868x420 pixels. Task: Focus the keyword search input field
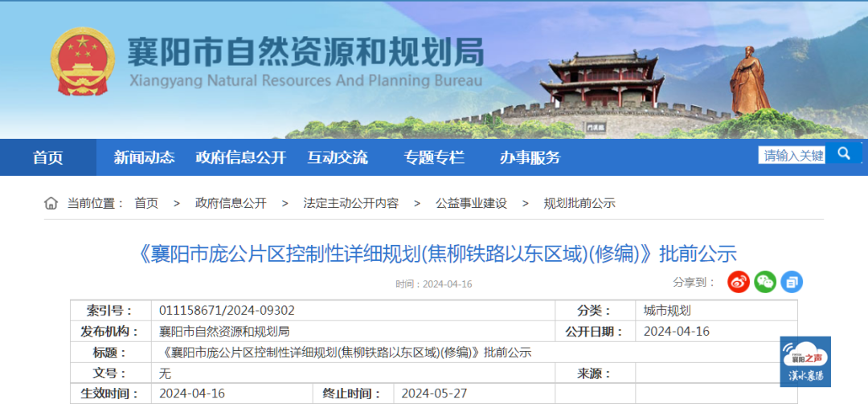pos(793,155)
